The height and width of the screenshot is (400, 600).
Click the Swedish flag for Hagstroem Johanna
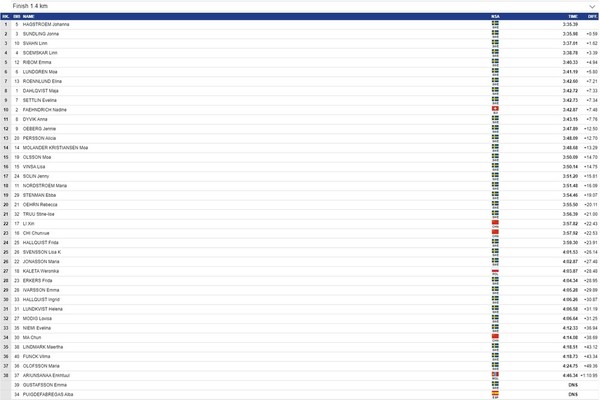coord(495,24)
